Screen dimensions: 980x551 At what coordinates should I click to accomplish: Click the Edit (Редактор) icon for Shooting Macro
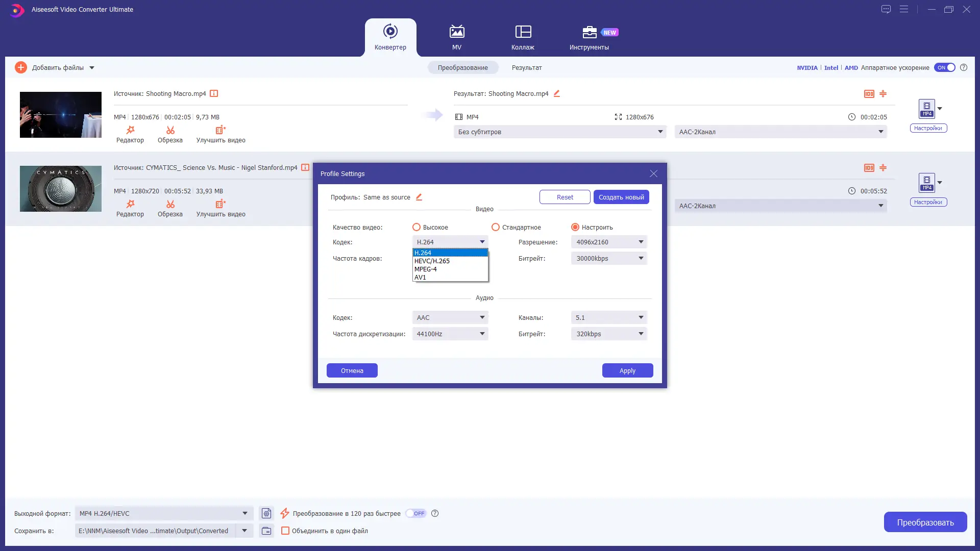coord(130,131)
